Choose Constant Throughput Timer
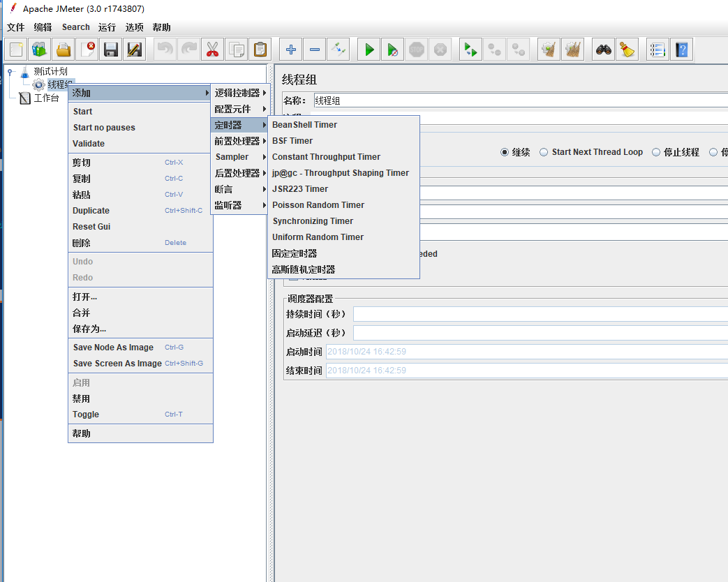This screenshot has width=728, height=582. click(x=343, y=157)
